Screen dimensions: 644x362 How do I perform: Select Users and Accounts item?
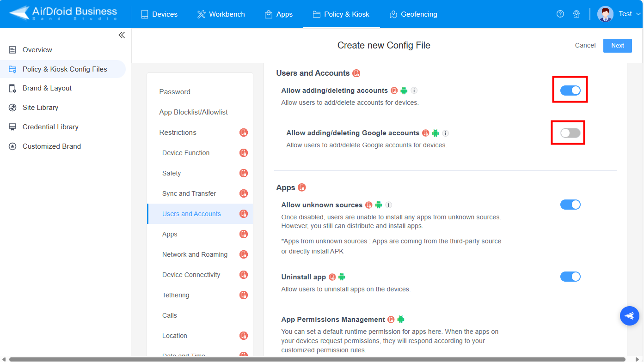click(x=200, y=214)
